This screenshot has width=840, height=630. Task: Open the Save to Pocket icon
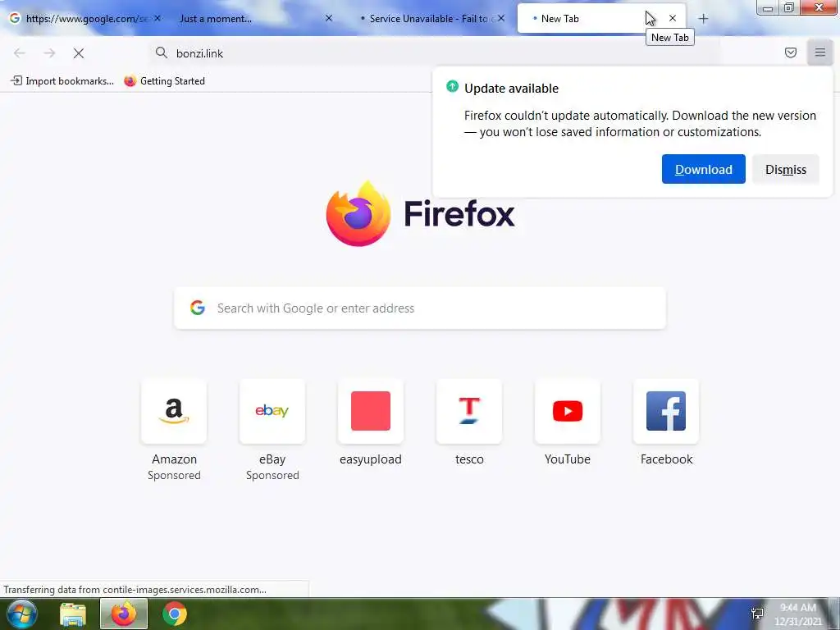(790, 52)
